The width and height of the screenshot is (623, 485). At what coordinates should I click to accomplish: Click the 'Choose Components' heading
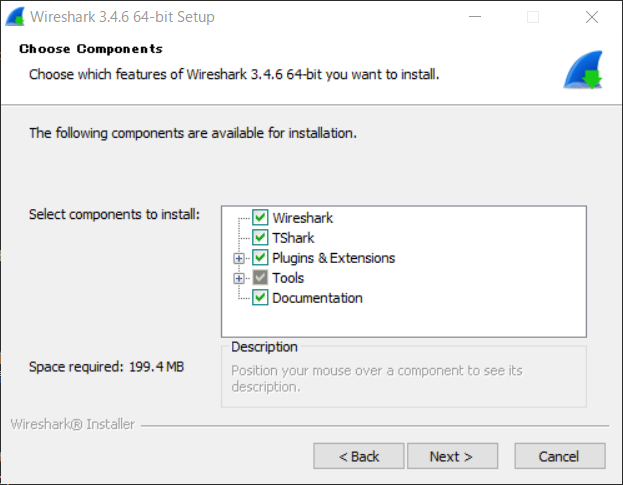(x=91, y=48)
